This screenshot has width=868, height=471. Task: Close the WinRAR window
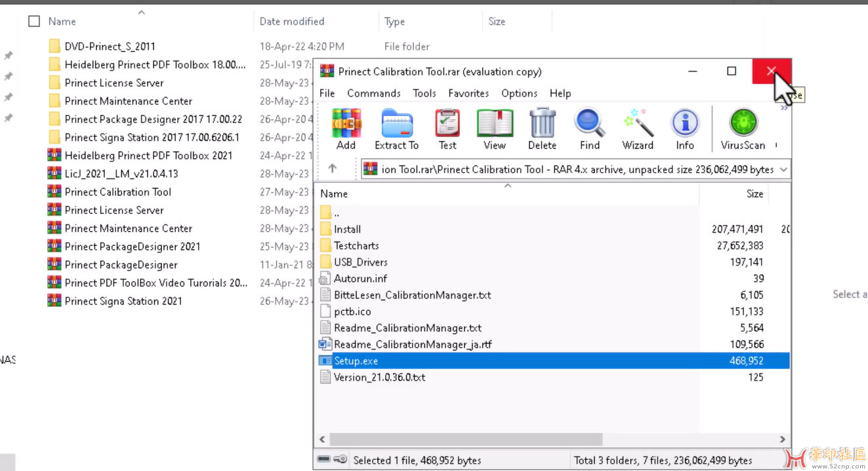click(x=772, y=71)
